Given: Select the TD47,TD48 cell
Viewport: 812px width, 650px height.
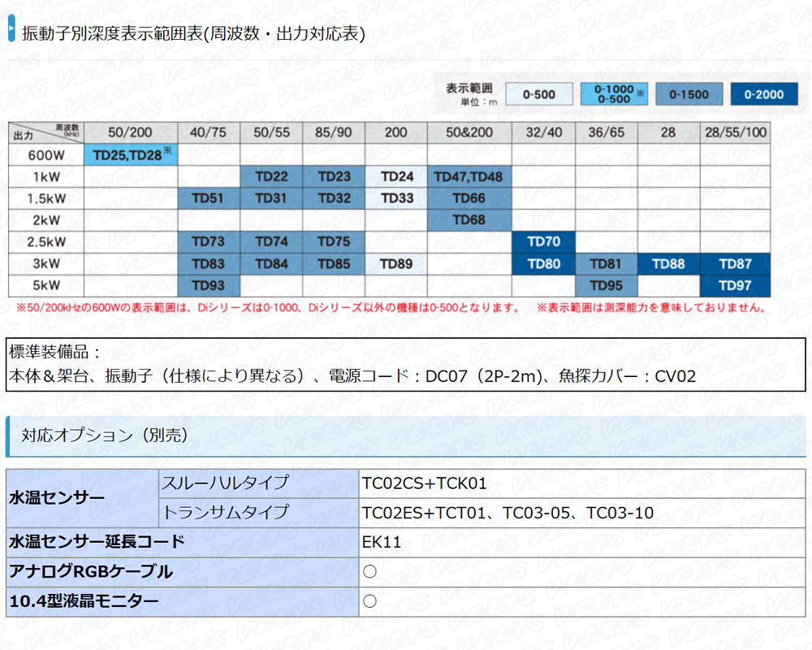Looking at the screenshot, I should (469, 177).
